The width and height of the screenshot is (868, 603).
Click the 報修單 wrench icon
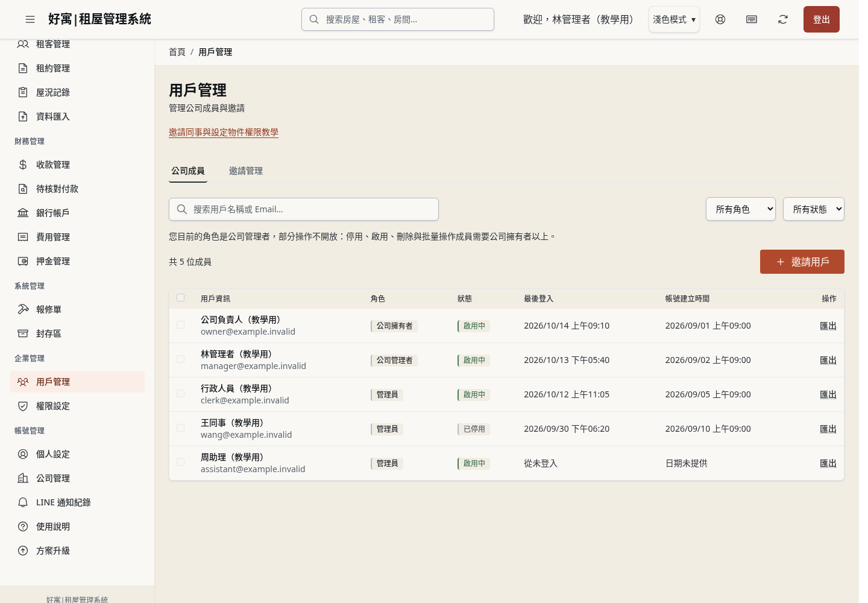click(23, 309)
